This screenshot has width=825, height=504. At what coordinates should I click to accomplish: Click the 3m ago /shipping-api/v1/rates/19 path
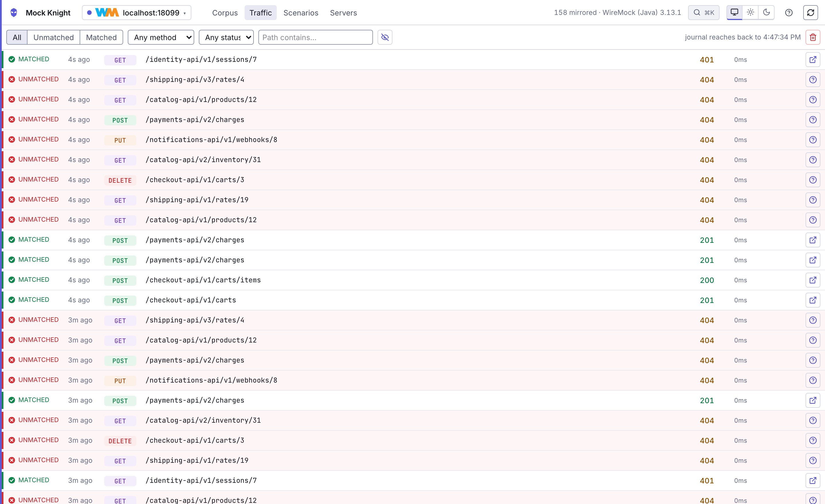(197, 460)
